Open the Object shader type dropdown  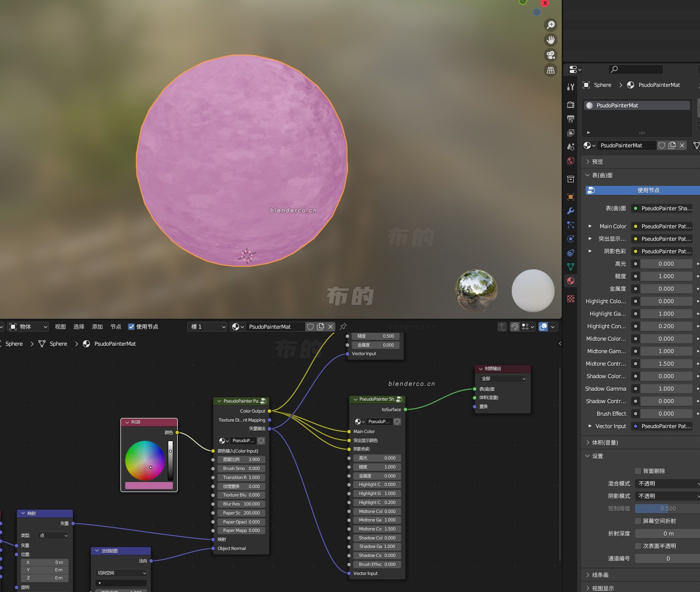(28, 327)
